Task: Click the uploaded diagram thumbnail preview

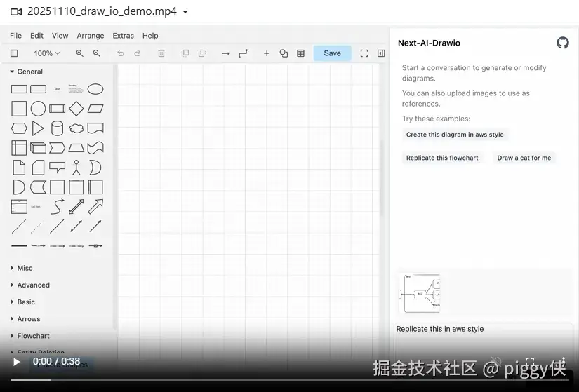Action: (x=420, y=293)
